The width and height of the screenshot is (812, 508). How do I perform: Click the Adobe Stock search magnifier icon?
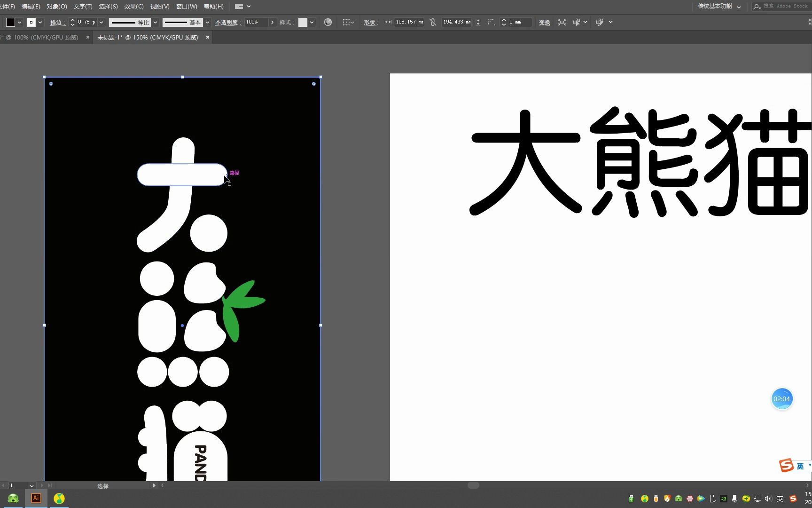757,7
